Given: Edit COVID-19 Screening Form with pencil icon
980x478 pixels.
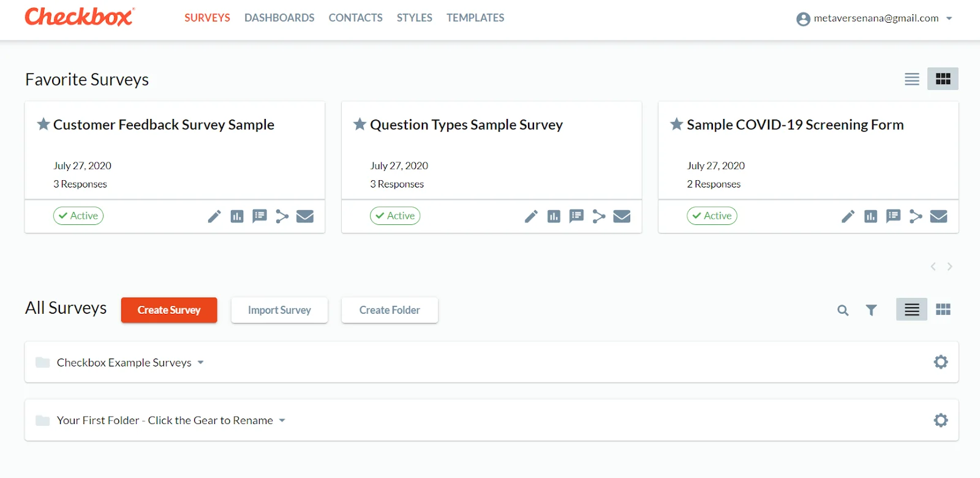Looking at the screenshot, I should [x=848, y=216].
